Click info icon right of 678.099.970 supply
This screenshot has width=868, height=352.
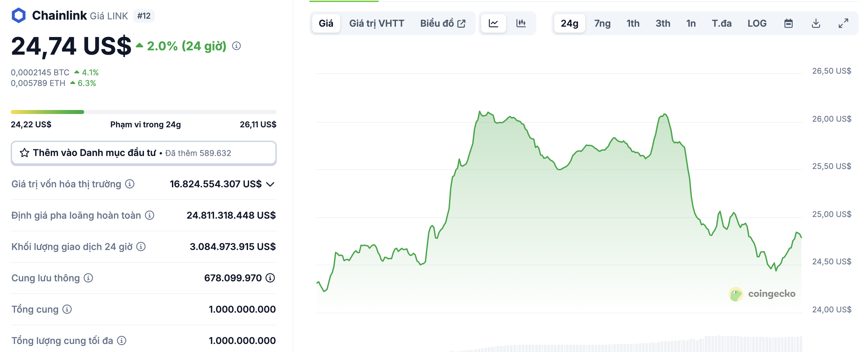coord(270,278)
